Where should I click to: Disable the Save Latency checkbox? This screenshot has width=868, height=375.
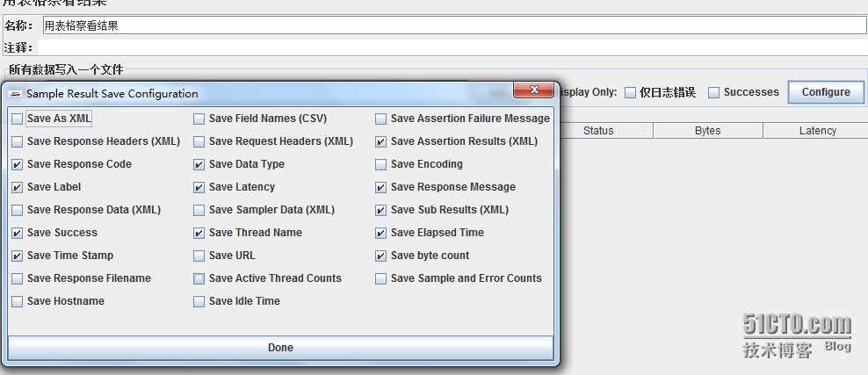(199, 188)
